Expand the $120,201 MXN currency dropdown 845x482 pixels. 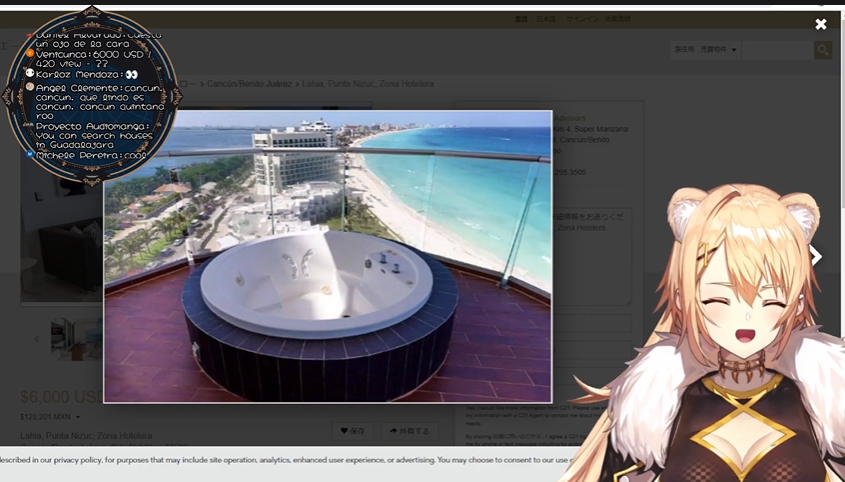(50, 417)
